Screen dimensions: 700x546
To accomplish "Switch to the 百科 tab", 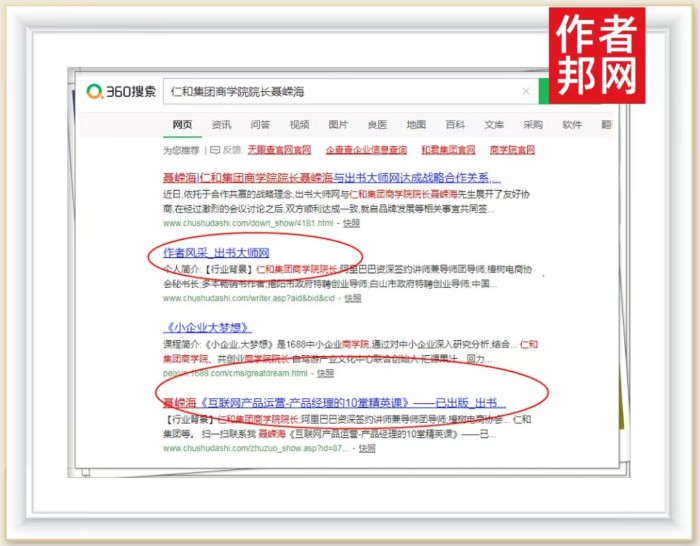I will [x=455, y=125].
